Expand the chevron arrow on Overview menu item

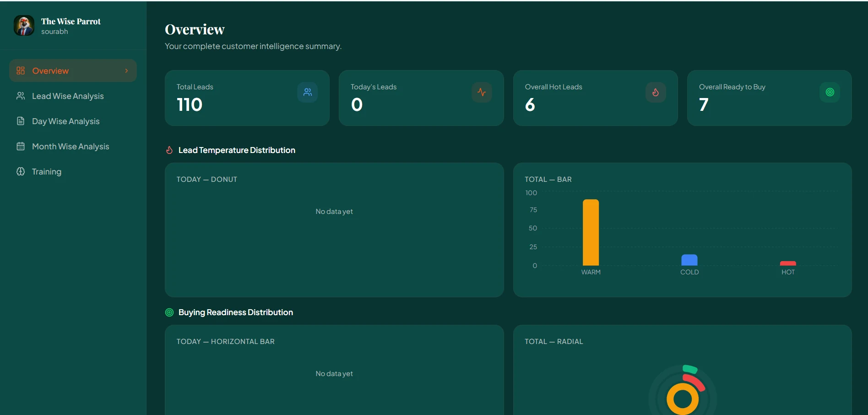point(127,71)
